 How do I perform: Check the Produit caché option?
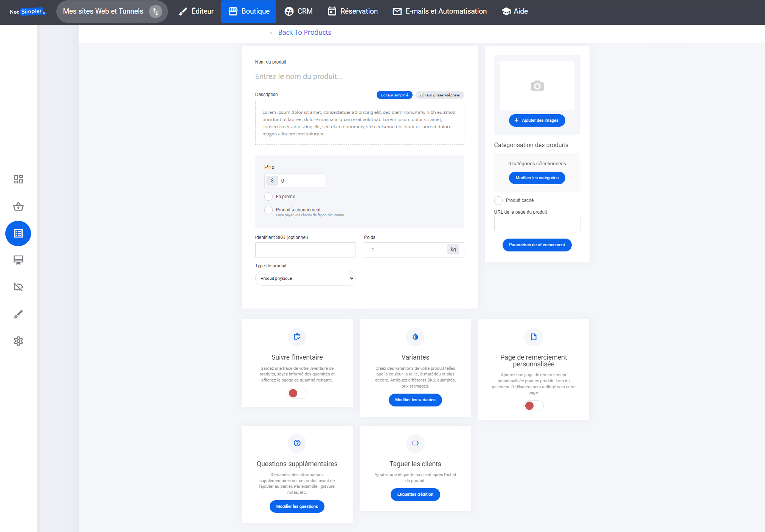click(498, 200)
